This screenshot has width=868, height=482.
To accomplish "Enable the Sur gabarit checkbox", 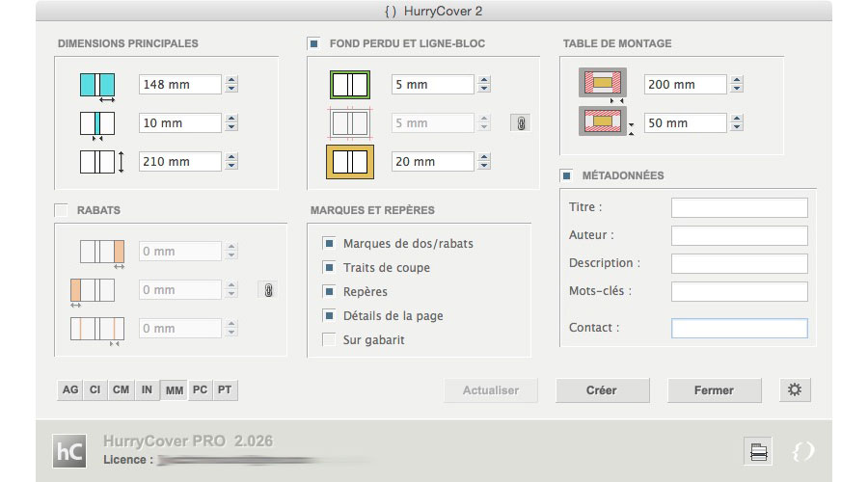I will 329,339.
